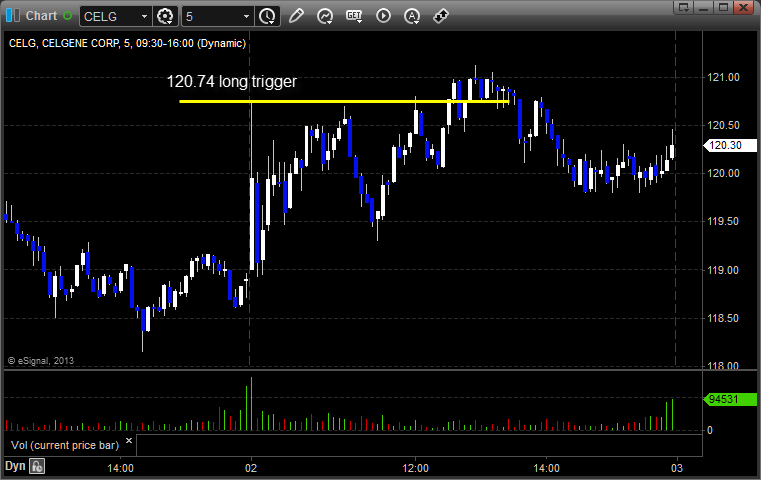Maximize the chart window
This screenshot has width=761, height=480.
(724, 7)
